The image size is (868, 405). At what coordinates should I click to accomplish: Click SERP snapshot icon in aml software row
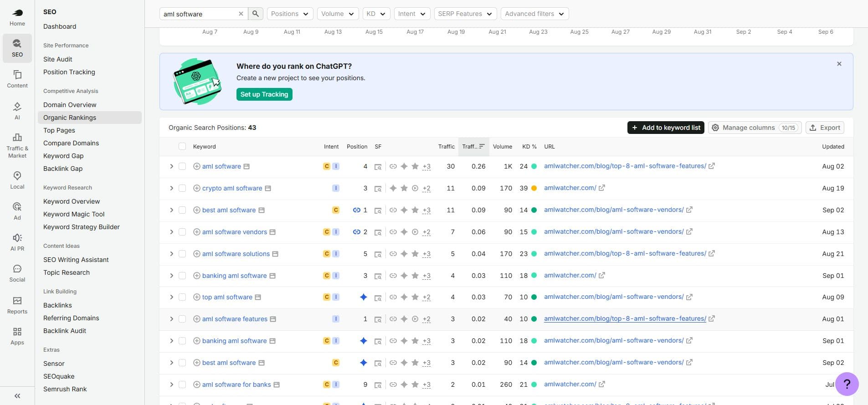(378, 167)
